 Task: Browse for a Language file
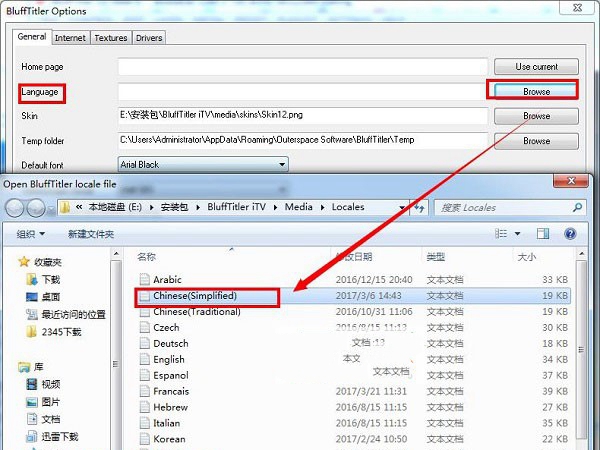click(x=536, y=91)
